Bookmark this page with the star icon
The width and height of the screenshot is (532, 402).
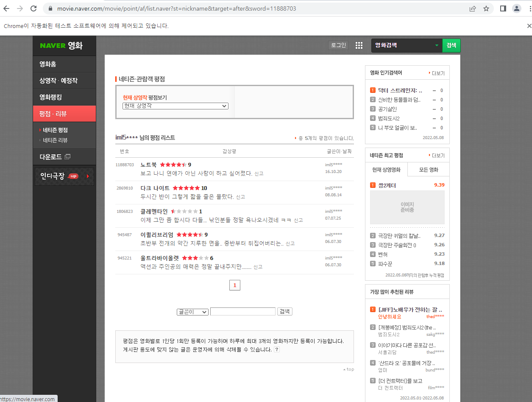tap(486, 8)
